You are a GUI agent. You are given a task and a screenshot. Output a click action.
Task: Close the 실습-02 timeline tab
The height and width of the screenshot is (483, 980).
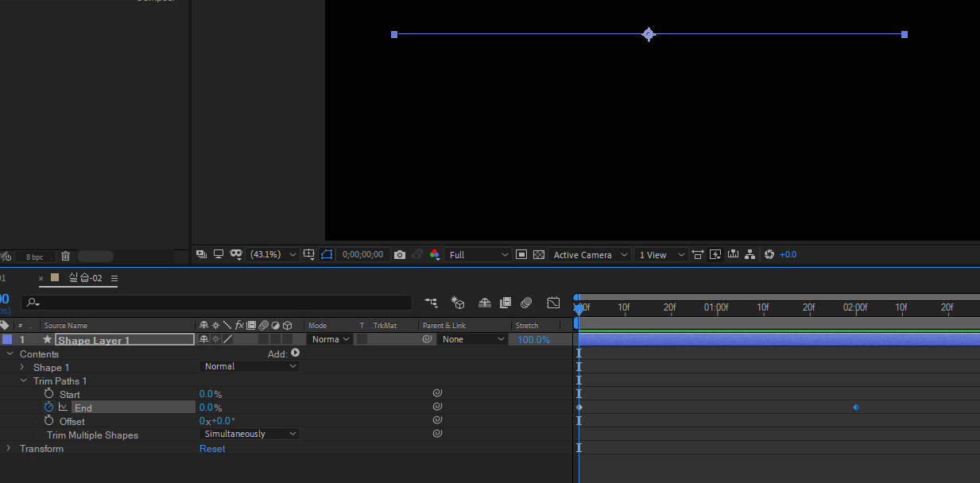(x=41, y=279)
